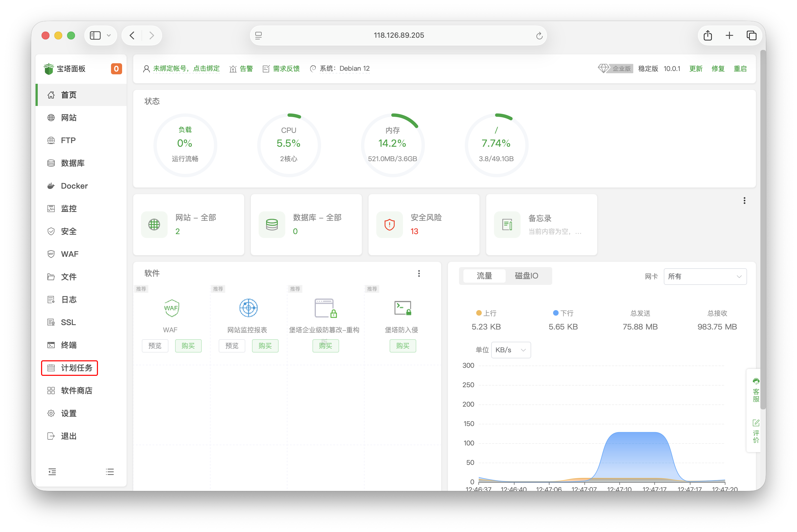Click the Docker whale sidebar icon

point(51,186)
